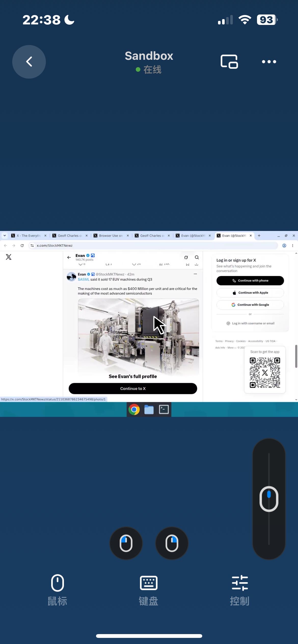Open Chrome's tab search dropdown arrow
Screen dimensions: 298x644
pos(5,236)
